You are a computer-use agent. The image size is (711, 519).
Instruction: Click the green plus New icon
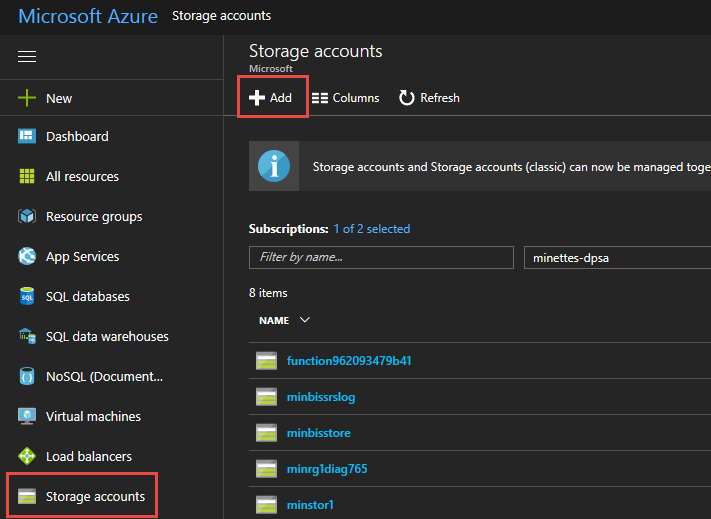[x=27, y=98]
